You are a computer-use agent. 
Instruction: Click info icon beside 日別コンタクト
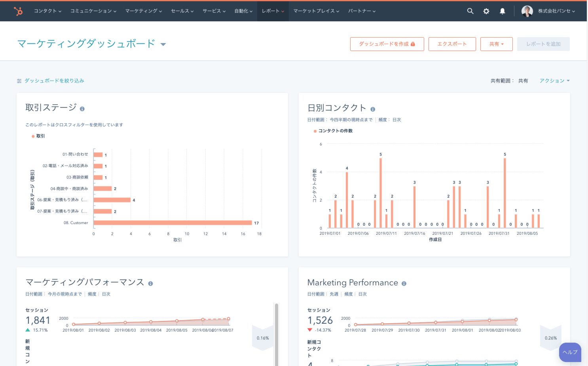coord(373,109)
